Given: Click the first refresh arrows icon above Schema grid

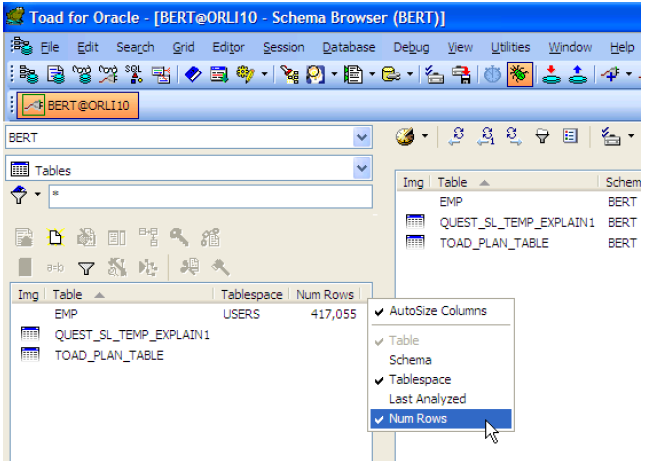Looking at the screenshot, I should click(x=457, y=136).
